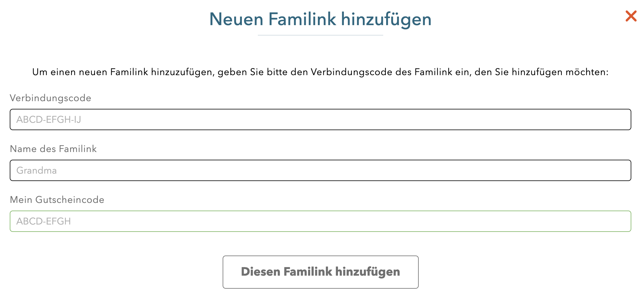Click the Neuen Familink hinzufügen heading
This screenshot has width=644, height=307.
(320, 19)
